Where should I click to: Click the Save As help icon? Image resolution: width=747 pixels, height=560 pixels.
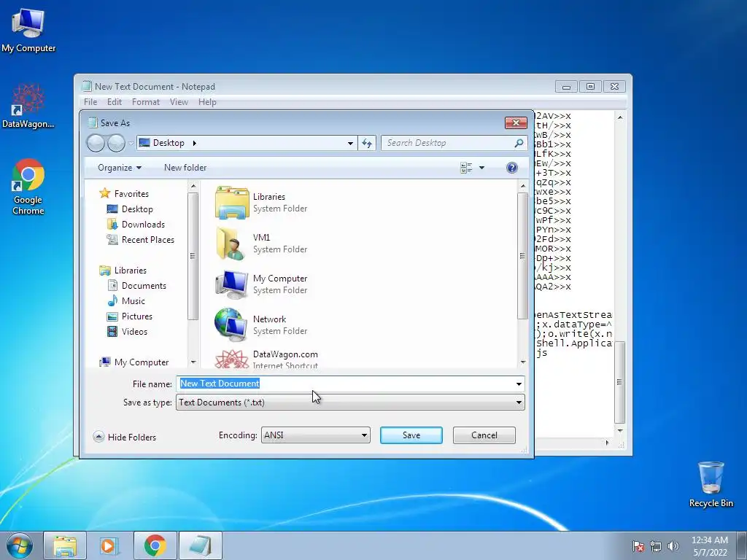point(511,168)
